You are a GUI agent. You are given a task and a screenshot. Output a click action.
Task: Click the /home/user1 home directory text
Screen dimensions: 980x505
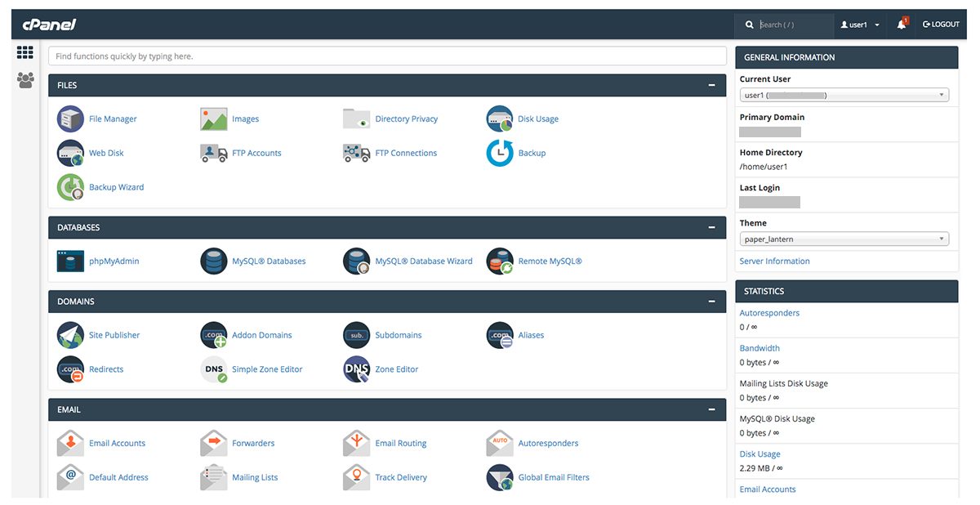[x=764, y=167]
